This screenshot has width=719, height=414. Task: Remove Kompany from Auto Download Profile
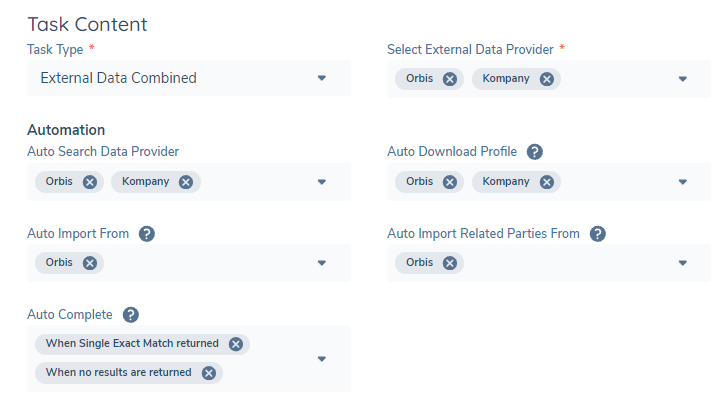[546, 182]
